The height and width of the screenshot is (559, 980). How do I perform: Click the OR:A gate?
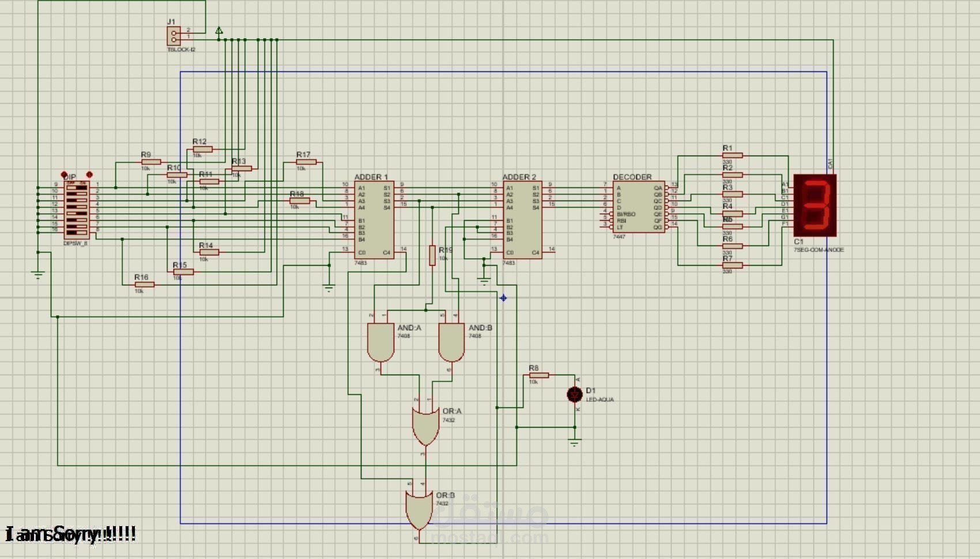425,426
